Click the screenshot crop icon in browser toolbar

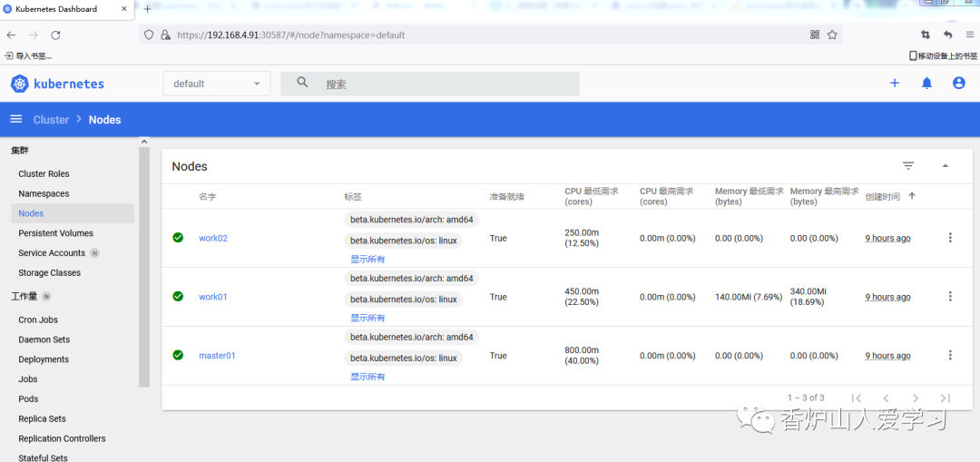pyautogui.click(x=926, y=35)
